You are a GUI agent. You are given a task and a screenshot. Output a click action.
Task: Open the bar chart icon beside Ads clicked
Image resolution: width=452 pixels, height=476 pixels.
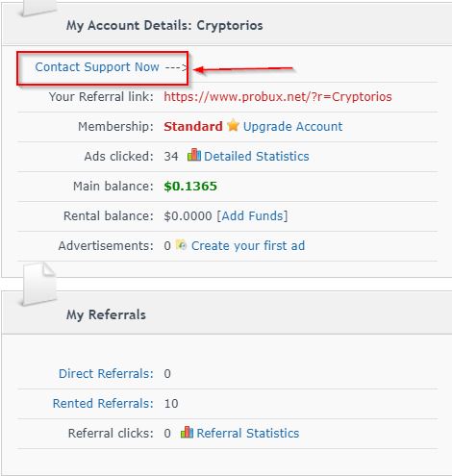(194, 155)
